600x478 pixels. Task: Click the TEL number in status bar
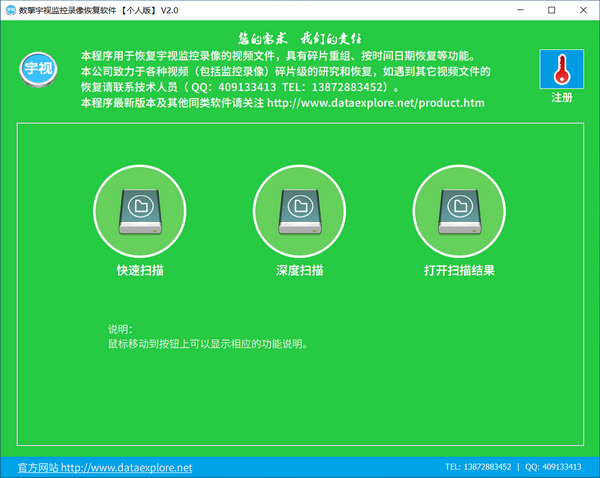click(477, 467)
